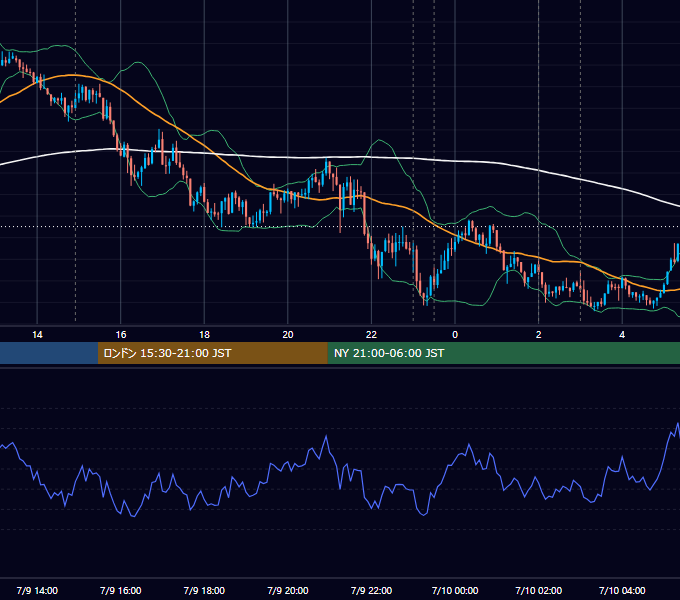Click the 7/9 20:00 date label
The height and width of the screenshot is (600, 680).
288,590
